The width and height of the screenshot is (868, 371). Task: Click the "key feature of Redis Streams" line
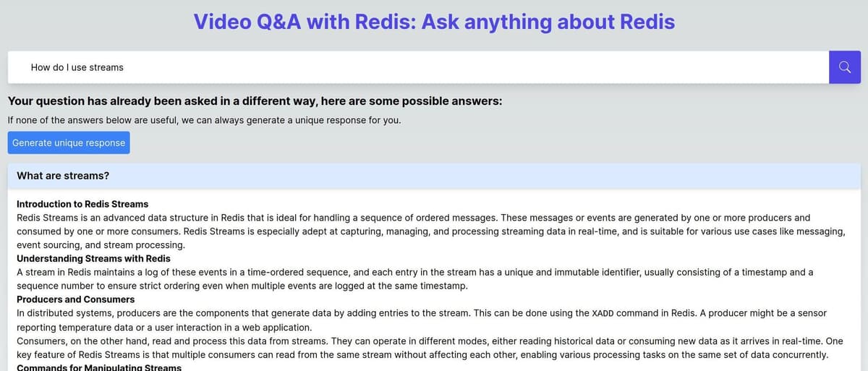[422, 354]
